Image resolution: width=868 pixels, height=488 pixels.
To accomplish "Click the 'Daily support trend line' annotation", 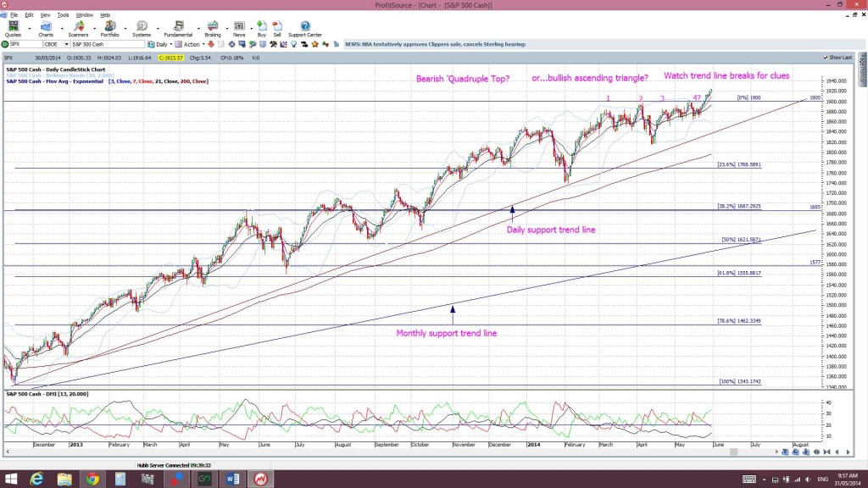I will [x=551, y=230].
